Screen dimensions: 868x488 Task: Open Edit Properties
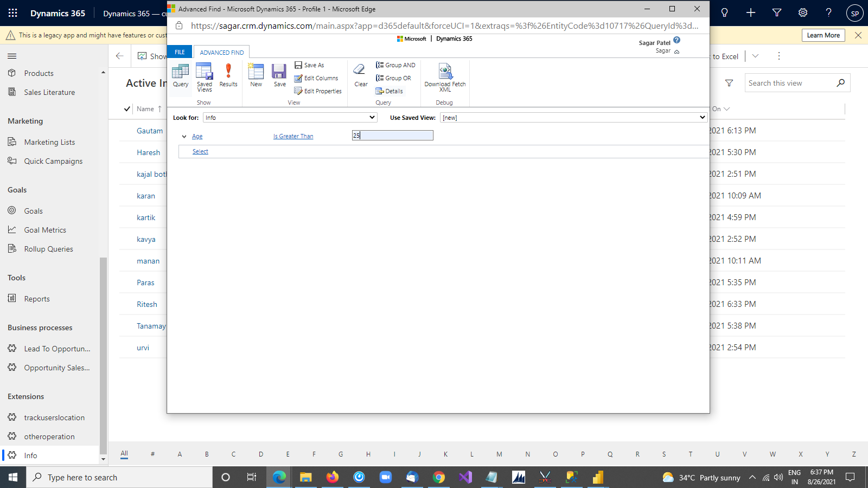(318, 91)
